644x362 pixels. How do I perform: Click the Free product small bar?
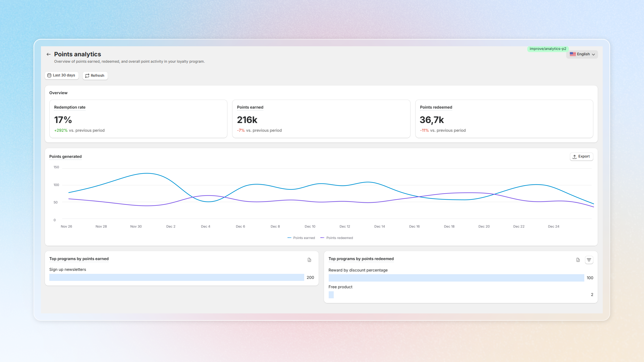[x=331, y=295]
